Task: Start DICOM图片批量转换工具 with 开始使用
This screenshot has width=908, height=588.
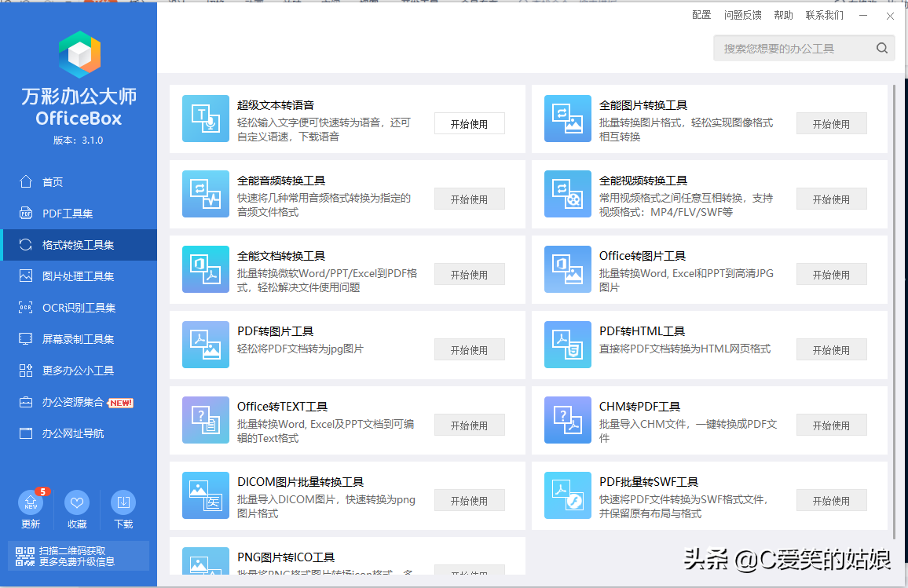Action: [x=470, y=501]
